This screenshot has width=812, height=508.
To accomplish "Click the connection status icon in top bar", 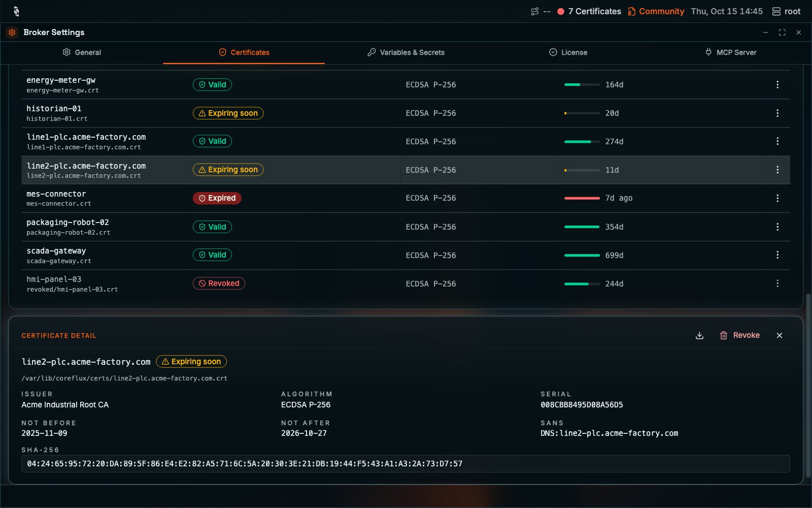I will (x=535, y=11).
